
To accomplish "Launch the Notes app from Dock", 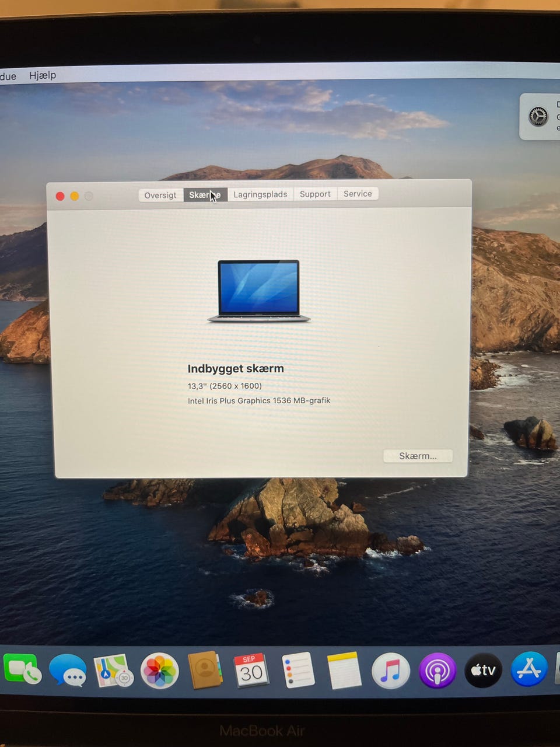I will [344, 671].
